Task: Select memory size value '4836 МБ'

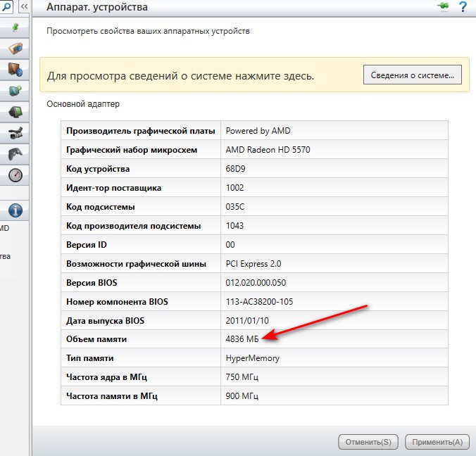Action: tap(242, 339)
